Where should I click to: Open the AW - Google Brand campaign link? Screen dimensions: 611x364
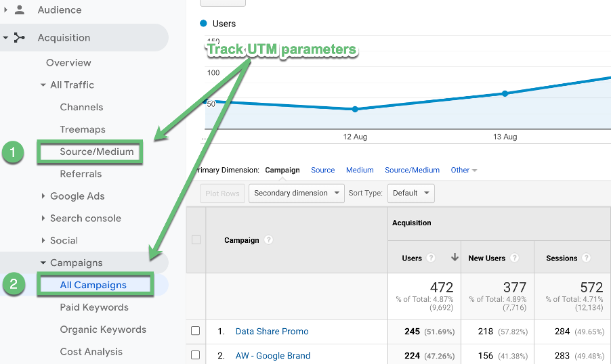tap(273, 355)
